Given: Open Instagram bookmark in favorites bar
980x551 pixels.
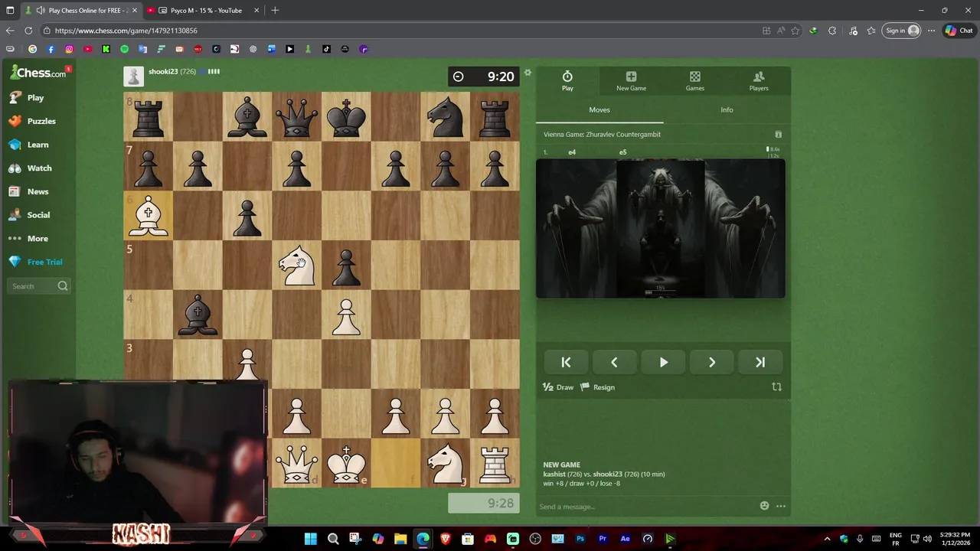Looking at the screenshot, I should [69, 49].
